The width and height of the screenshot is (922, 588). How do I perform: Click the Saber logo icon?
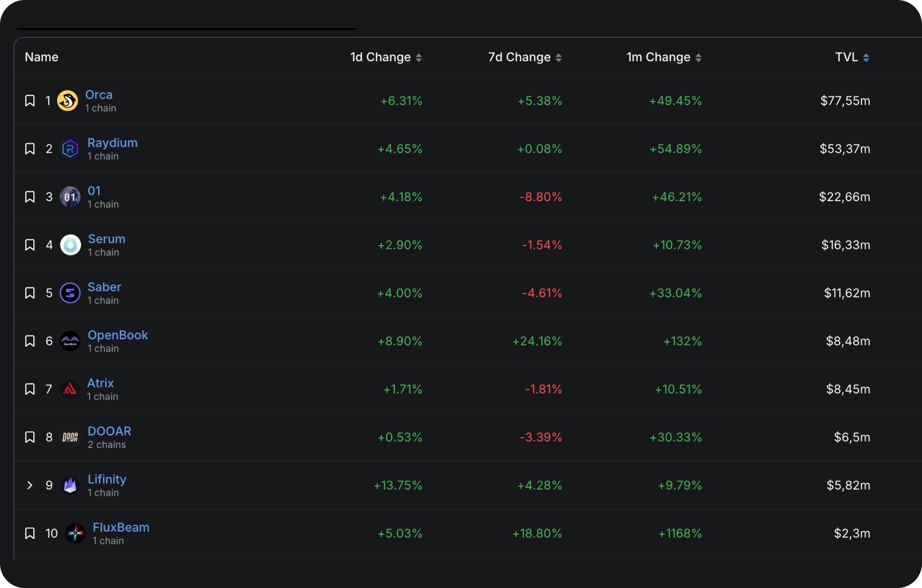click(x=70, y=293)
